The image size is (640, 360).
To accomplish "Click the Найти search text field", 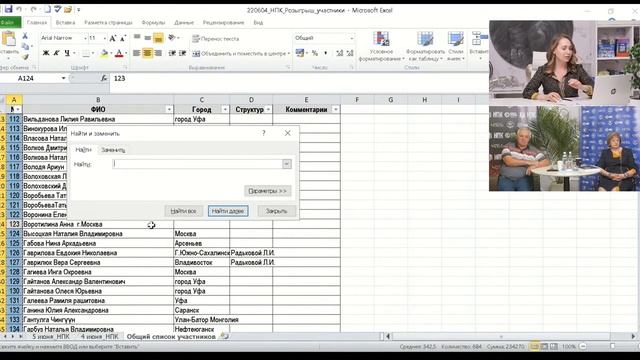I will (x=198, y=164).
